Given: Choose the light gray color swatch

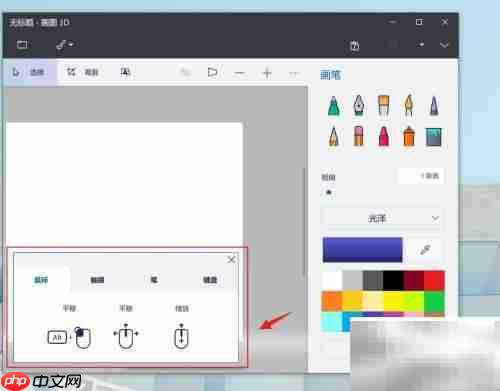Looking at the screenshot, I should click(x=353, y=281).
